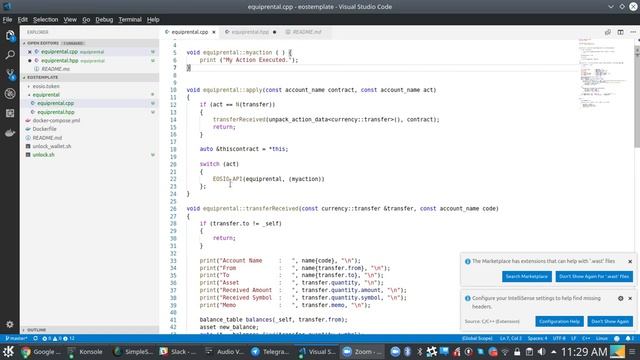Click the Synchronize Changes status bar icon
The width and height of the screenshot is (640, 360).
coord(36,338)
